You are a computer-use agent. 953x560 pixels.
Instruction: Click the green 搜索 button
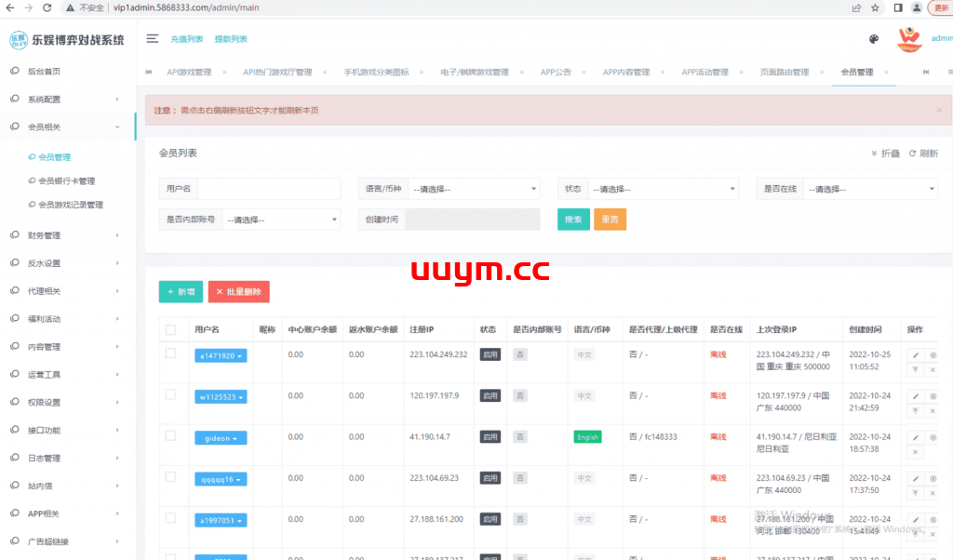tap(573, 220)
